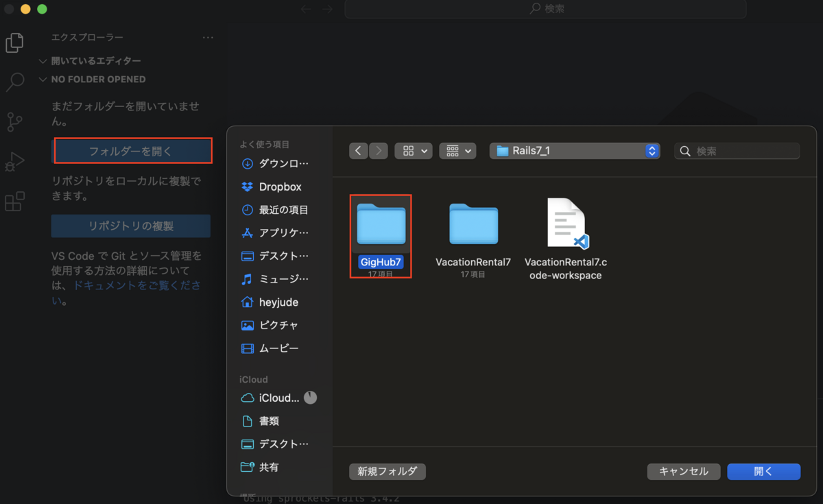The image size is (823, 504).
Task: Open the Explorer view in activity bar
Action: click(14, 43)
